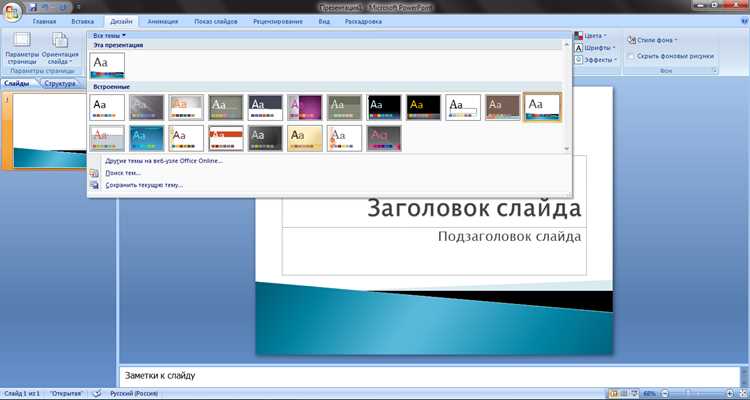Switch to the Вставка ribbon tab
Screen dimensions: 750x400
pyautogui.click(x=82, y=22)
